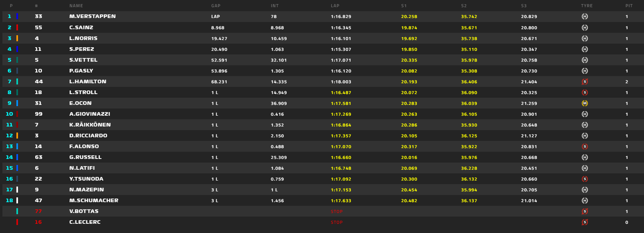
Task: Click Tsunoda's soft tyre icon
Action: pyautogui.click(x=584, y=179)
